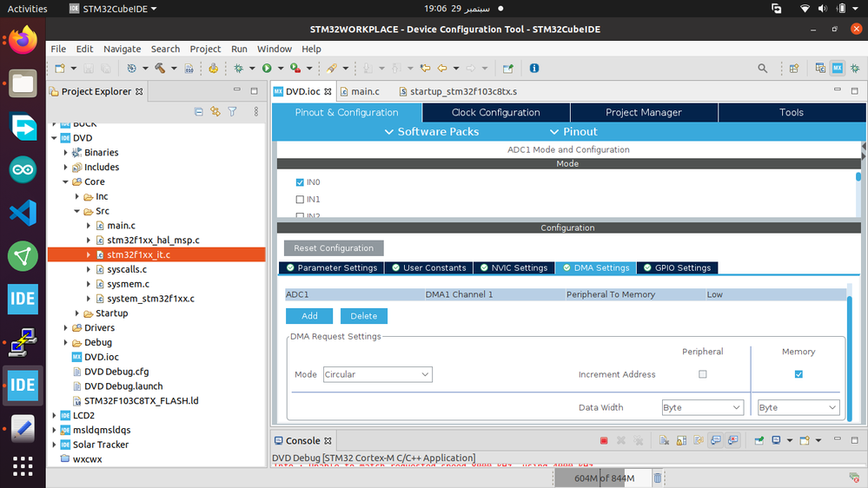Select stm32f1xx_hal_msp.c in Project Explorer
This screenshot has width=868, height=488.
[x=153, y=241]
